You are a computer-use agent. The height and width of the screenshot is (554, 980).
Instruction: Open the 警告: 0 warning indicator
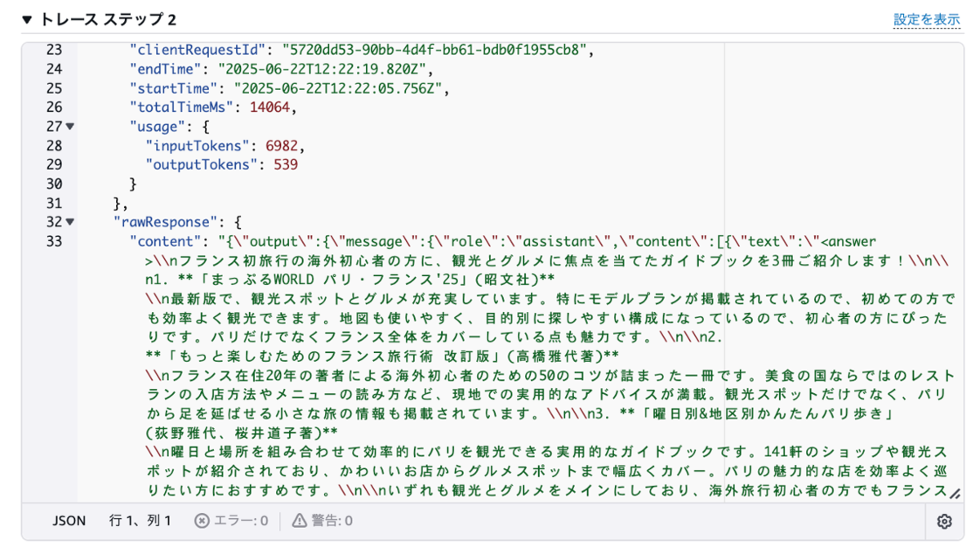pos(322,520)
